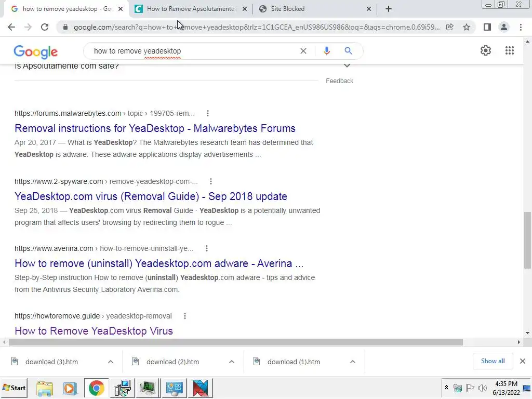Switch to the 'How to Remove Apsolutamente' tab
The height and width of the screenshot is (399, 532).
[191, 9]
